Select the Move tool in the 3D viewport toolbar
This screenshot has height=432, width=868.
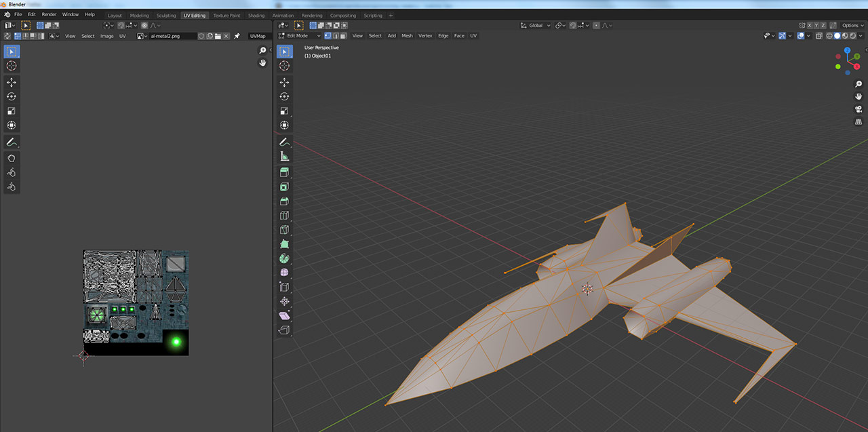pyautogui.click(x=284, y=82)
